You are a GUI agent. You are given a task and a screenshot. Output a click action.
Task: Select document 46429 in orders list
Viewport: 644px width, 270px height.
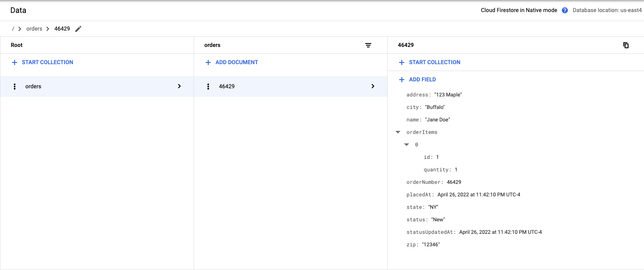[x=280, y=87]
